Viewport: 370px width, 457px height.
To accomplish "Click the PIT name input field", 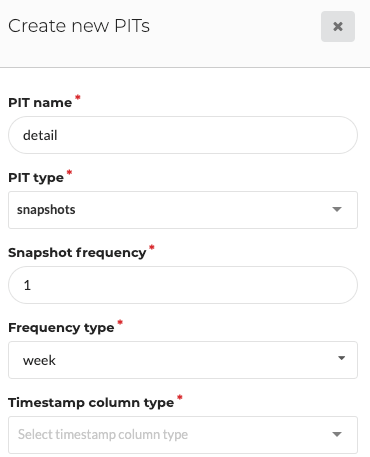I will pos(183,135).
